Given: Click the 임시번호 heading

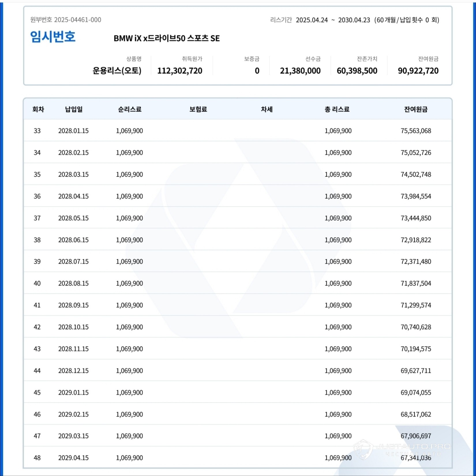Looking at the screenshot, I should [x=53, y=37].
